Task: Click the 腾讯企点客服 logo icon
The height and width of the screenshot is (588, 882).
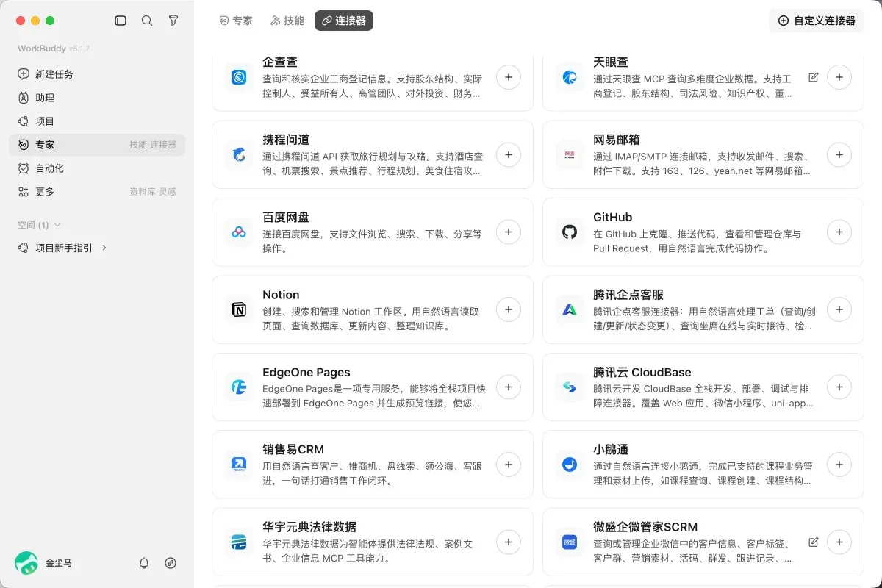Action: point(570,309)
